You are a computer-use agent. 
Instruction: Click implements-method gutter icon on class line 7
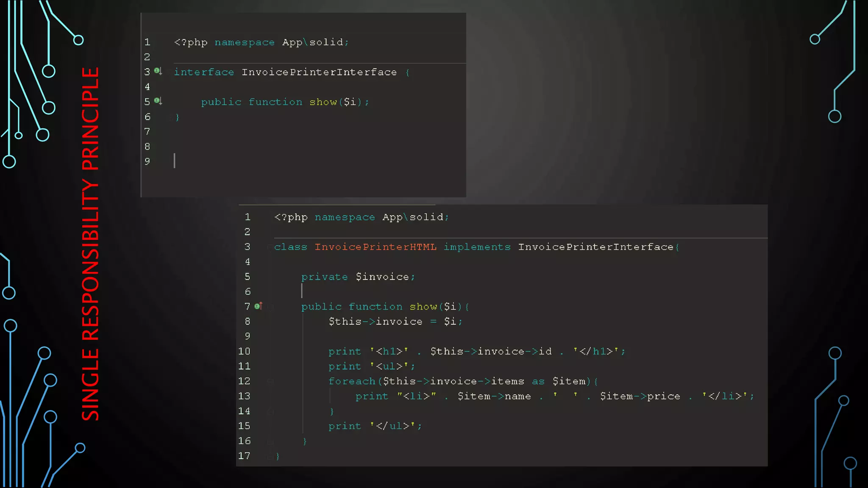pyautogui.click(x=259, y=306)
